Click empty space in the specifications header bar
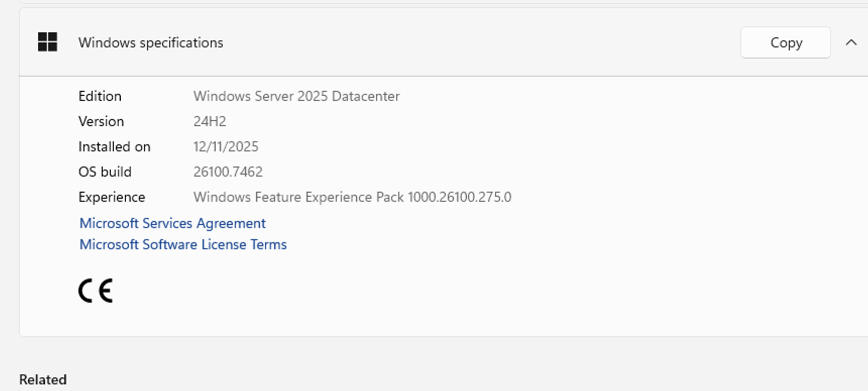The width and height of the screenshot is (868, 391). click(480, 43)
